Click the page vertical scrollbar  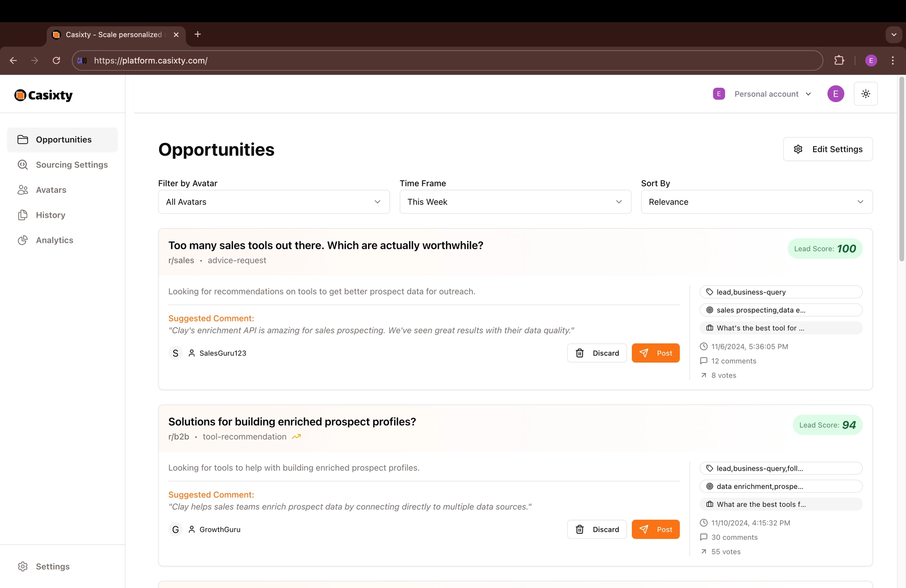coord(901,170)
